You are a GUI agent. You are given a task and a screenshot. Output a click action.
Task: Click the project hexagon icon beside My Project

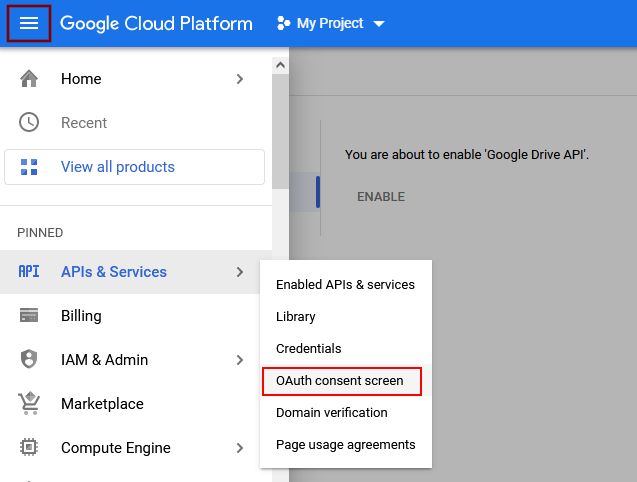(283, 23)
